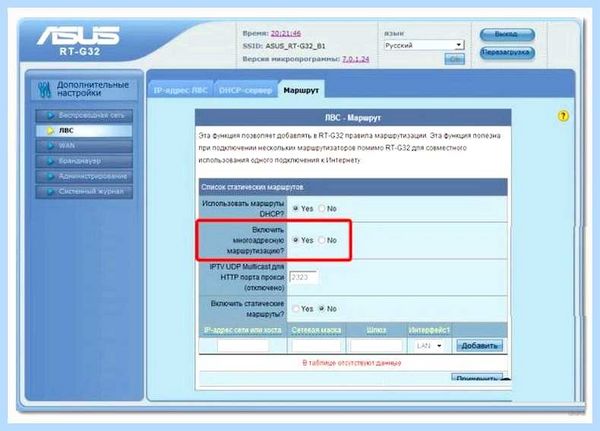Click the Список статических маршрутов header
The image size is (600, 431).
tap(252, 187)
